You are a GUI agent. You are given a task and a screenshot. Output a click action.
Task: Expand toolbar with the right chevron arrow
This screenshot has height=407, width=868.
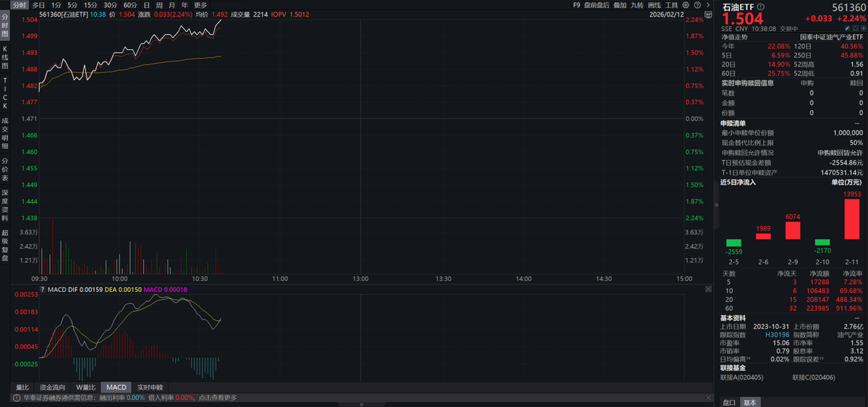708,5
